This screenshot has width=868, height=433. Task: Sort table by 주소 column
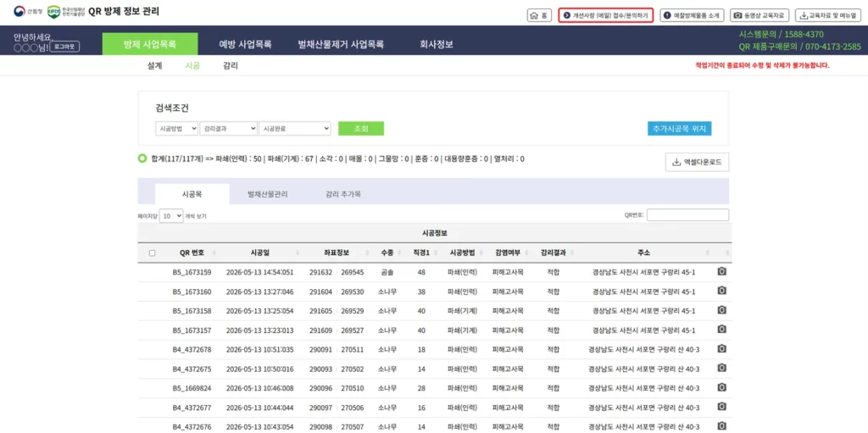(x=644, y=253)
